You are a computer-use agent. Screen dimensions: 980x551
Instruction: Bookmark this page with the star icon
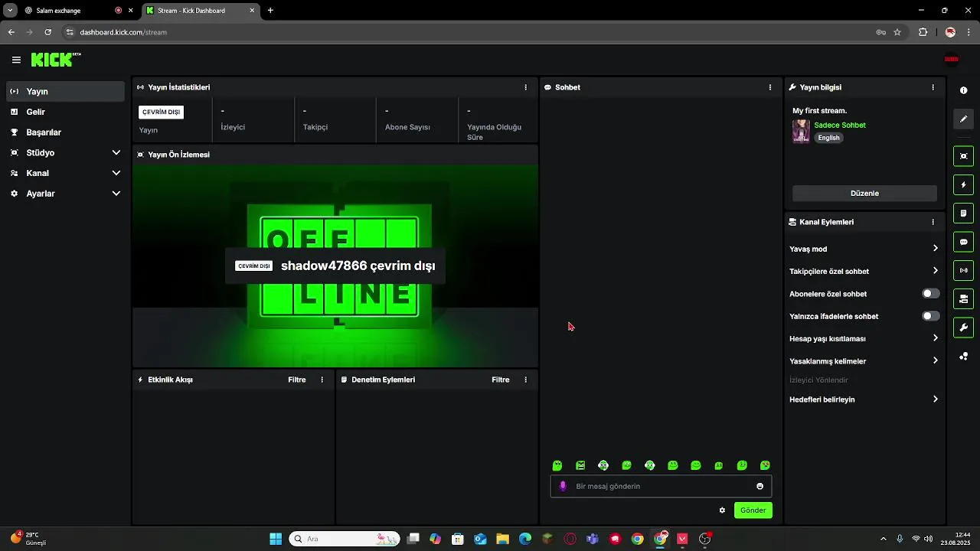click(897, 32)
